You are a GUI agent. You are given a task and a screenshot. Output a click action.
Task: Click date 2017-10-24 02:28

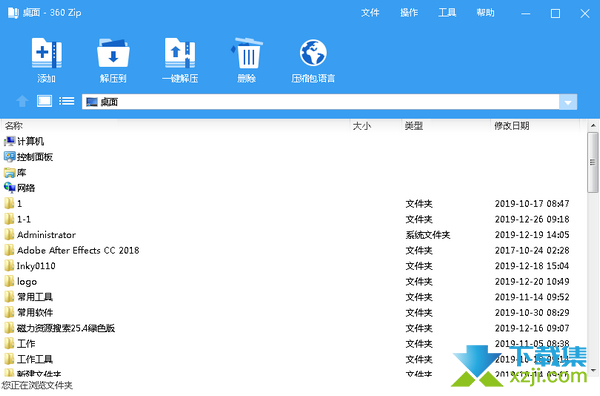click(x=532, y=250)
